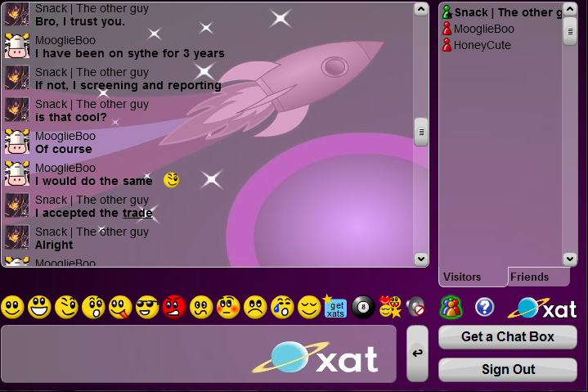588x392 pixels.
Task: Send message with the return arrow button
Action: (x=417, y=354)
